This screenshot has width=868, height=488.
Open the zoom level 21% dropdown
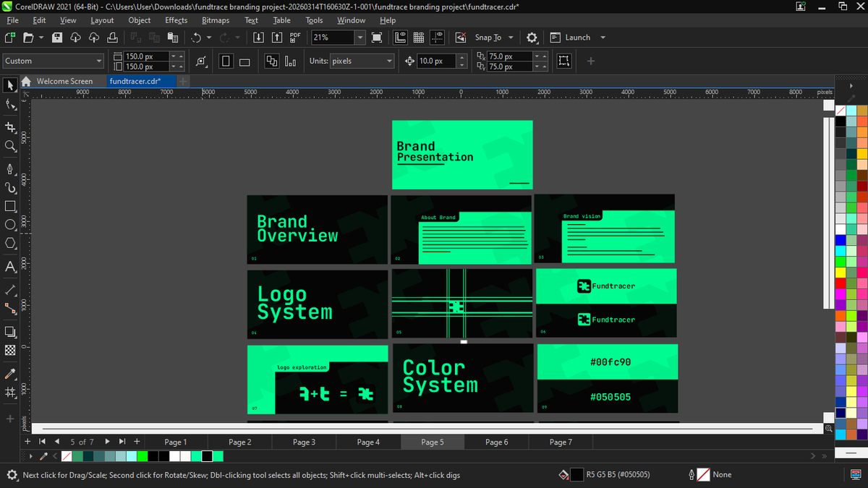pyautogui.click(x=359, y=38)
